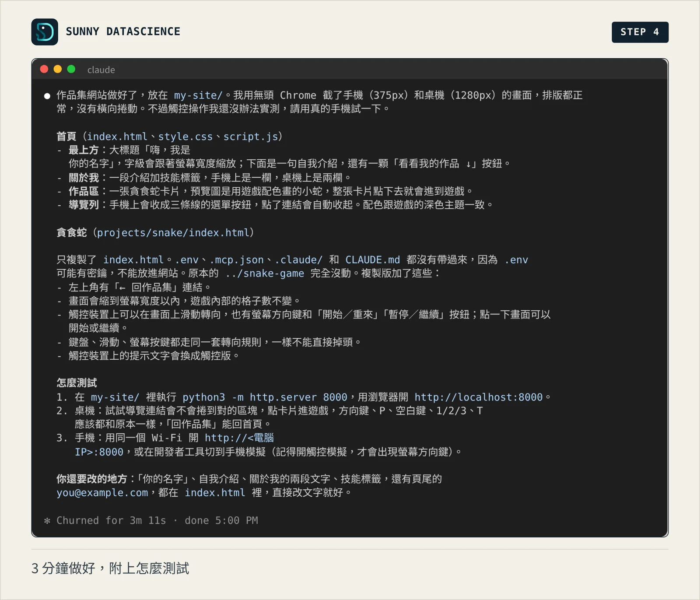Click the 鍵盤、滑動、螢幕按鍵 bullet line

point(209,342)
